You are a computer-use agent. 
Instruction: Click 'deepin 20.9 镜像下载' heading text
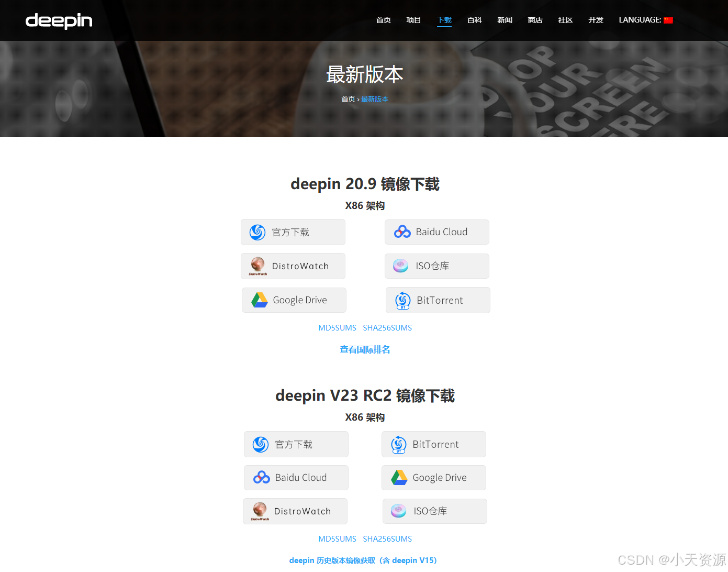[x=365, y=184]
